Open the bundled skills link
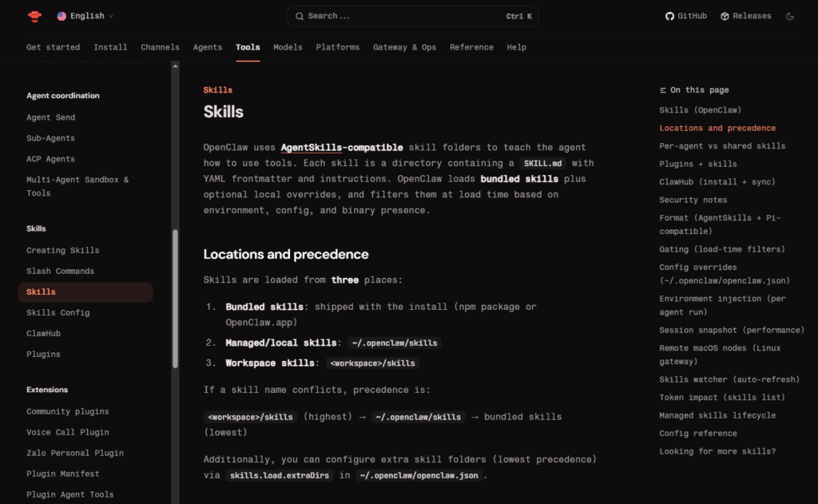The height and width of the screenshot is (504, 818). pyautogui.click(x=519, y=179)
